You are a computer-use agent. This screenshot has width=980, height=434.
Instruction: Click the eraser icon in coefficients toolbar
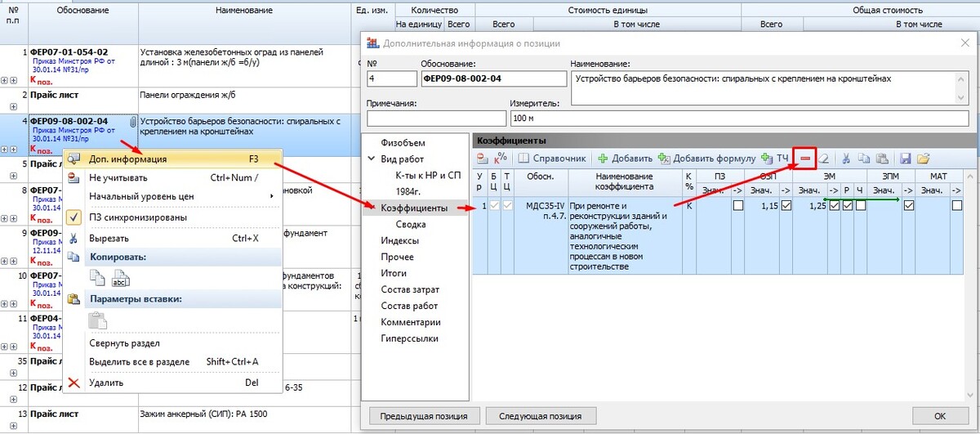pyautogui.click(x=824, y=158)
